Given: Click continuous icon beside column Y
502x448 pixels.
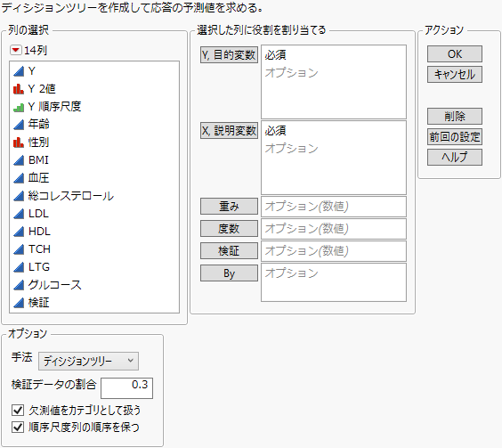Looking at the screenshot, I should click(19, 71).
